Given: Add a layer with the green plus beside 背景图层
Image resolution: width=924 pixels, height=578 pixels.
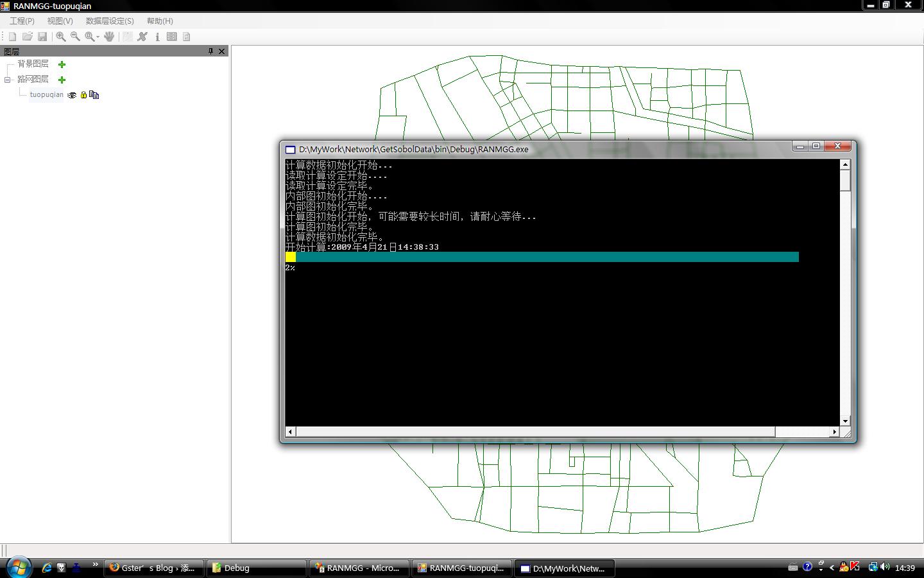Looking at the screenshot, I should pyautogui.click(x=62, y=64).
